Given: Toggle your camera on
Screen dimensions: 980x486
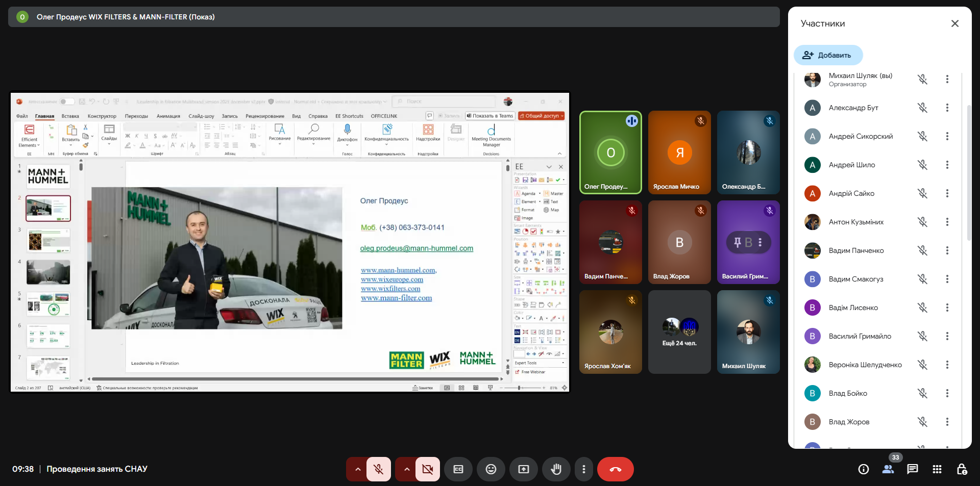Looking at the screenshot, I should 427,469.
